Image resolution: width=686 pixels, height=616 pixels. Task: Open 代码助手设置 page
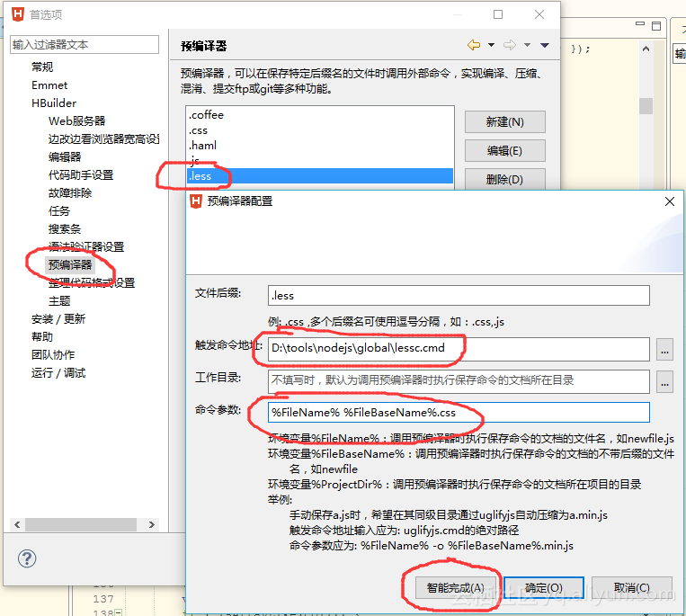[x=81, y=175]
